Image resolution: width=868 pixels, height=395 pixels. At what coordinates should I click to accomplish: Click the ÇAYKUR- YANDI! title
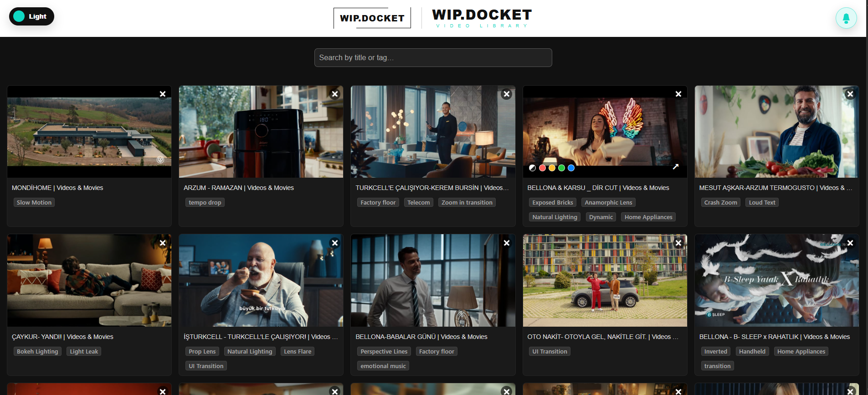tap(62, 337)
